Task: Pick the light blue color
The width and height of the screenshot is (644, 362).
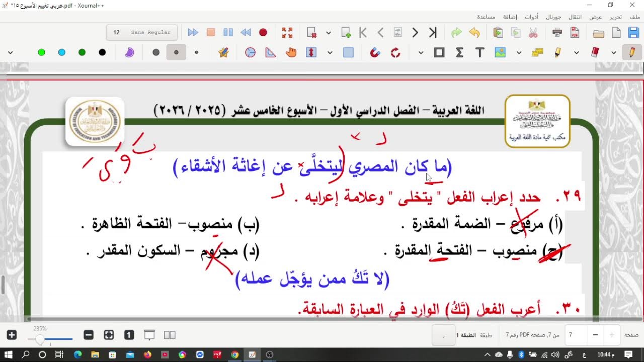Action: pyautogui.click(x=61, y=52)
